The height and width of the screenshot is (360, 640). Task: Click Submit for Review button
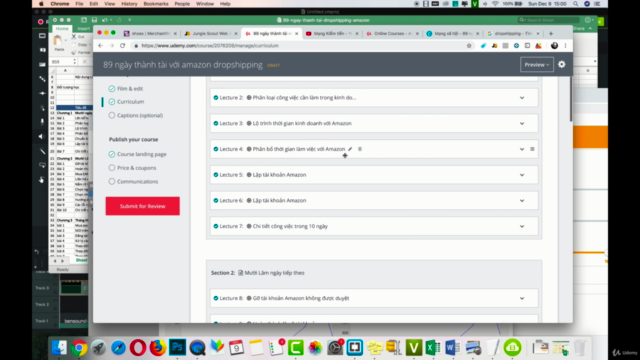pos(142,206)
